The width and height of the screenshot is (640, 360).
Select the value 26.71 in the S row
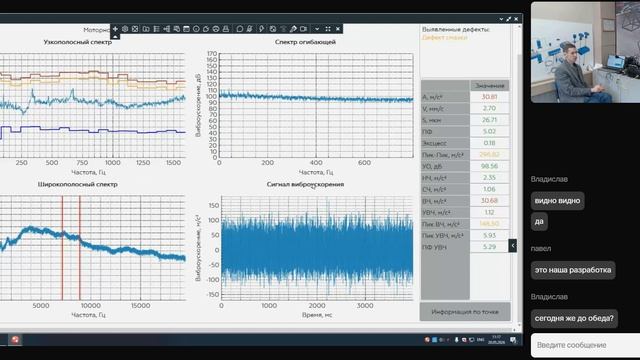click(489, 120)
